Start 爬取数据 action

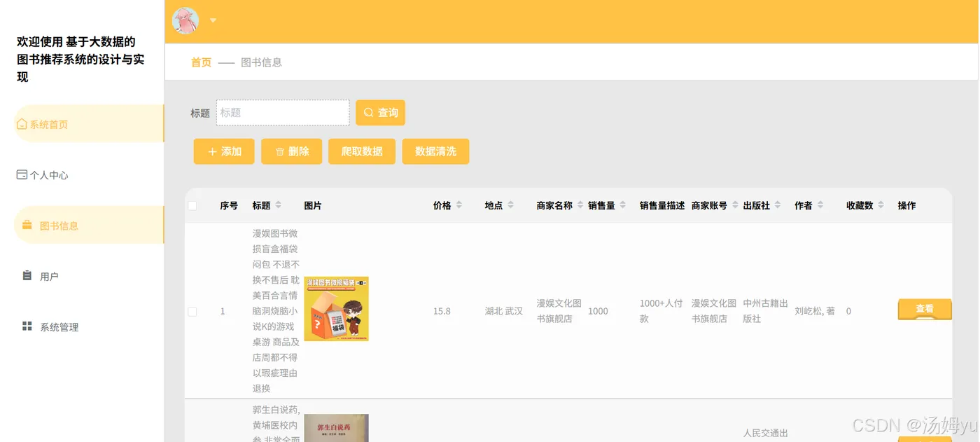point(362,151)
